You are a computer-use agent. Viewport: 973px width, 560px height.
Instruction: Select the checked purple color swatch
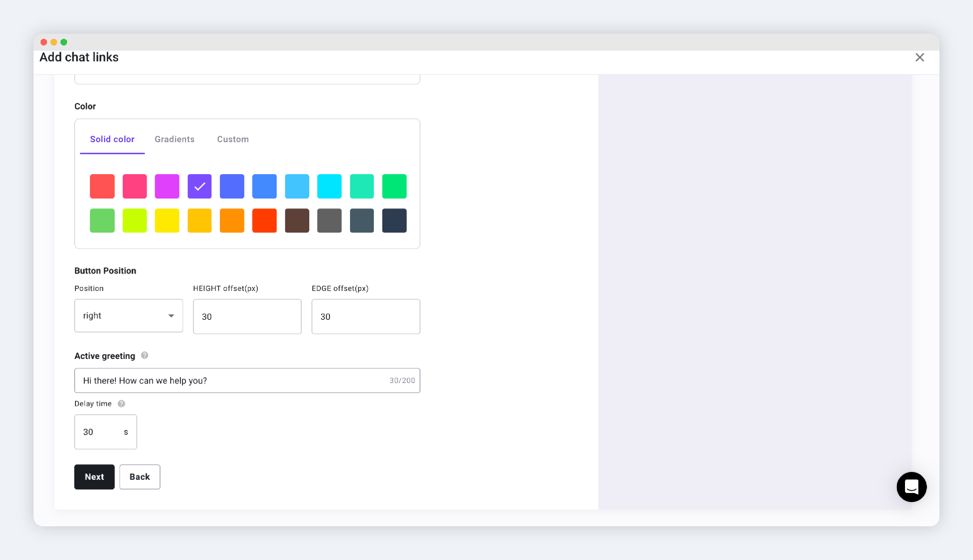pyautogui.click(x=199, y=187)
